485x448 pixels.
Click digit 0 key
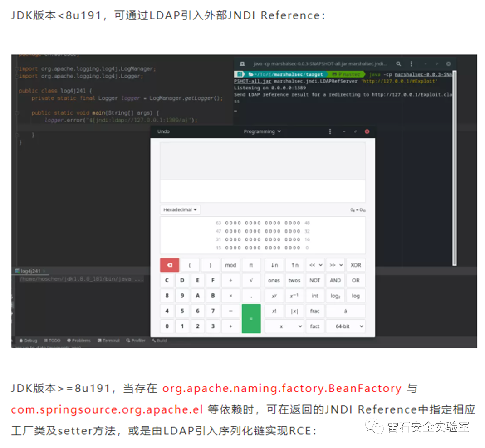tap(167, 326)
